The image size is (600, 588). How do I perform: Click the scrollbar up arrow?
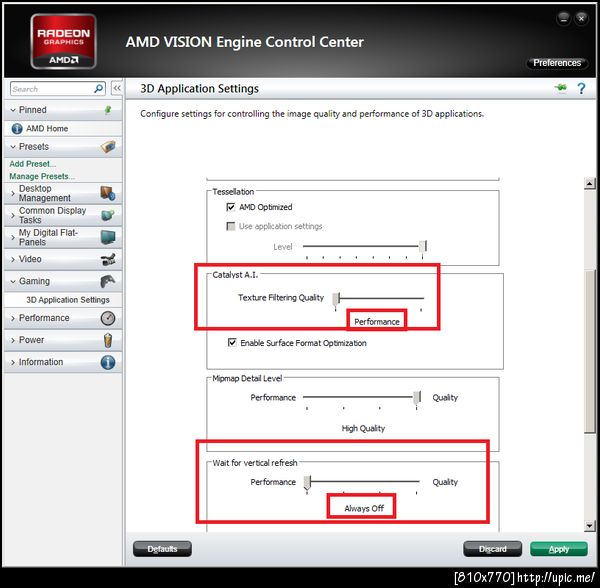click(x=590, y=184)
